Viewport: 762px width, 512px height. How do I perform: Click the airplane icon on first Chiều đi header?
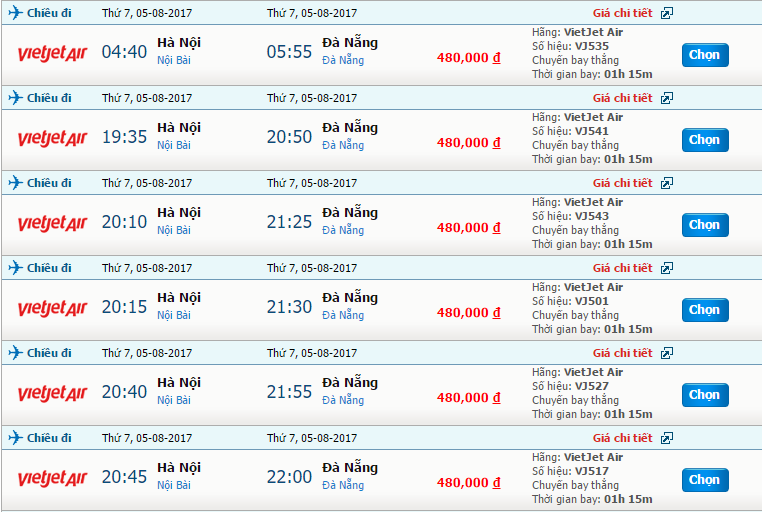click(15, 13)
